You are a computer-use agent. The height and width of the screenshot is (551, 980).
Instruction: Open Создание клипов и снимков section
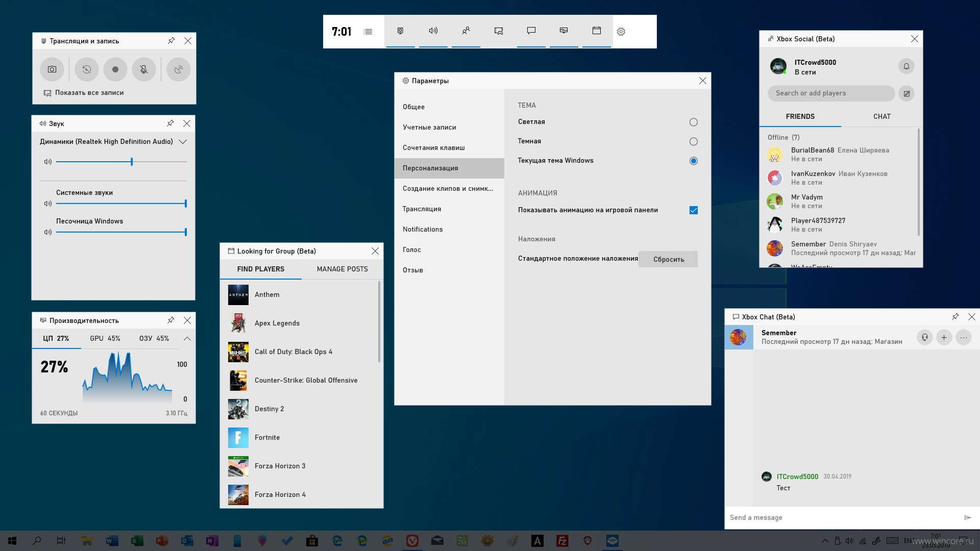coord(449,188)
